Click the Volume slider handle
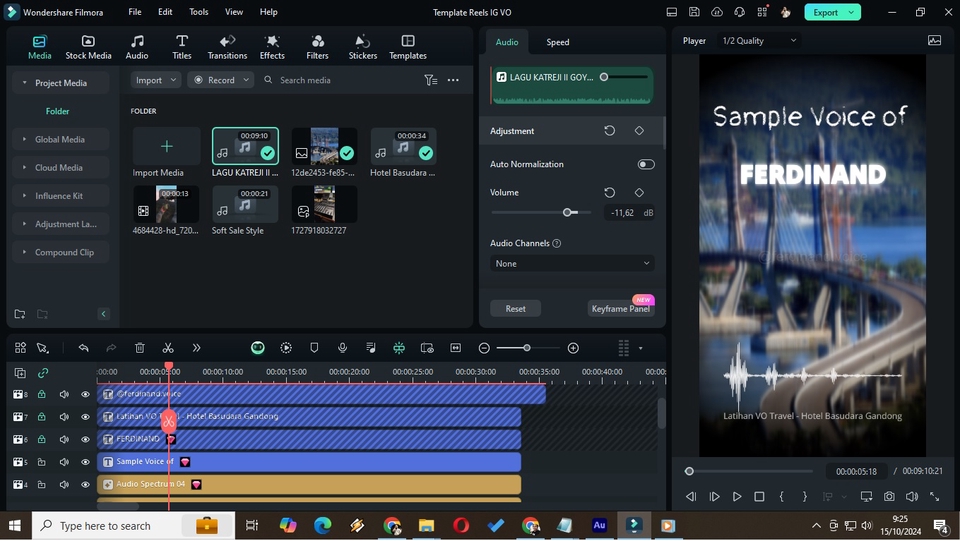Image resolution: width=960 pixels, height=541 pixels. pyautogui.click(x=567, y=212)
